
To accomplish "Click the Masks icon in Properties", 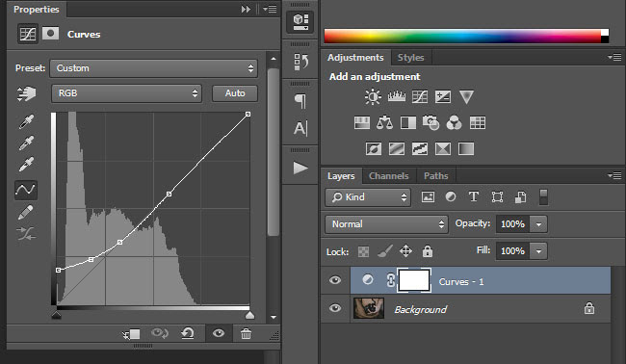I will pos(50,33).
